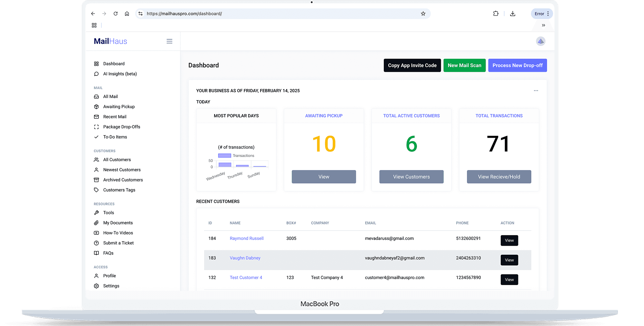Image resolution: width=644 pixels, height=326 pixels.
Task: Click the My Documents paperclip icon
Action: click(x=96, y=223)
